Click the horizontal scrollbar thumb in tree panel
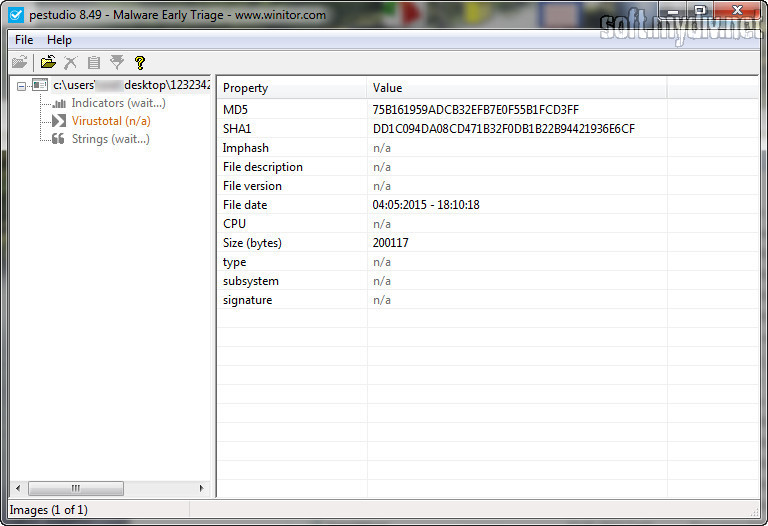 pos(76,488)
